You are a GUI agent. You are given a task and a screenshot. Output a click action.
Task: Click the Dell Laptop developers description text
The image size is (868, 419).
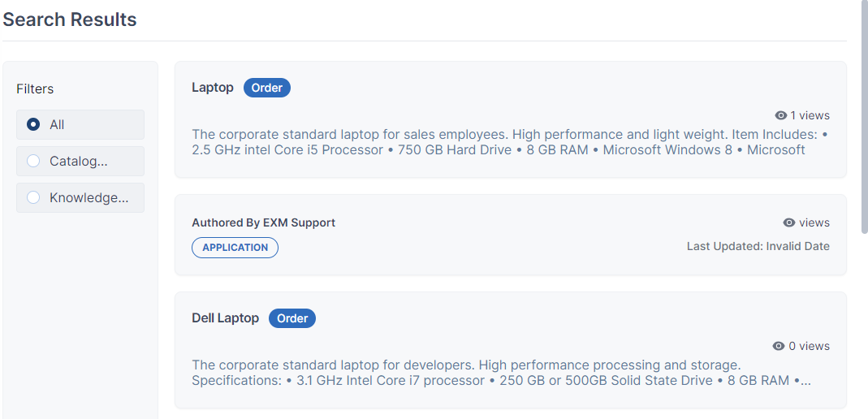coord(502,373)
